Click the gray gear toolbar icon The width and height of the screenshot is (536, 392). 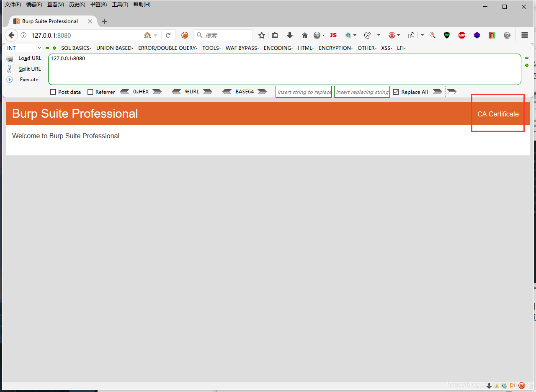coord(507,35)
